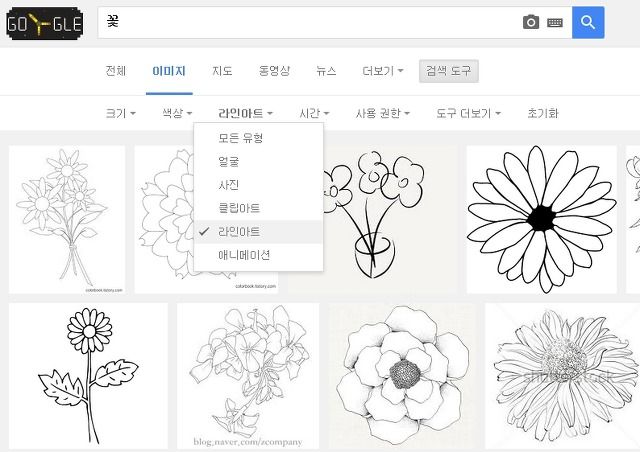Open the bold black-center daisy thumbnail
The height and width of the screenshot is (452, 640).
point(542,219)
